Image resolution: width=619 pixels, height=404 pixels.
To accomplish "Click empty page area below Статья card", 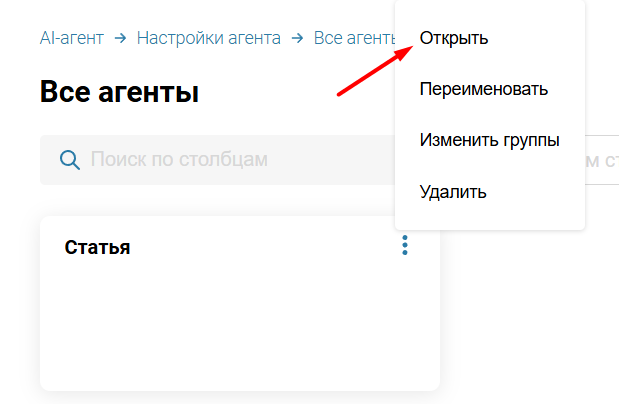I will pos(240,398).
